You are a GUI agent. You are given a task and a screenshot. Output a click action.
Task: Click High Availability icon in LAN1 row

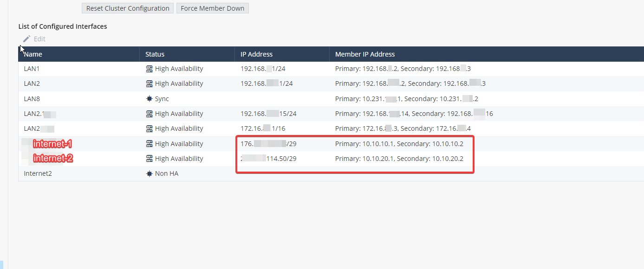149,69
